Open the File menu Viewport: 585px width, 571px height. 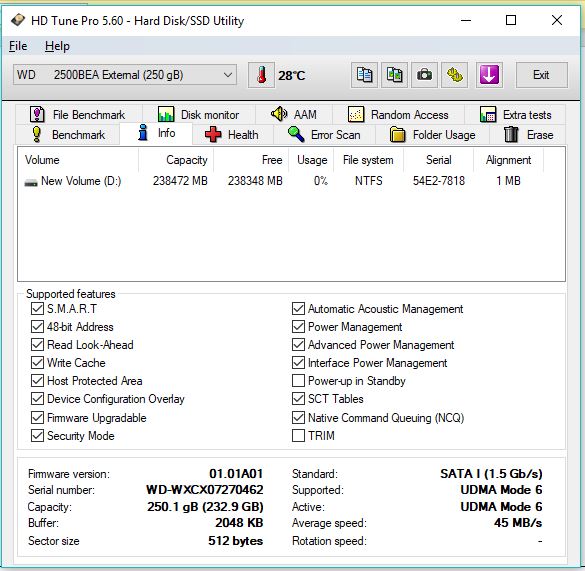tap(18, 46)
